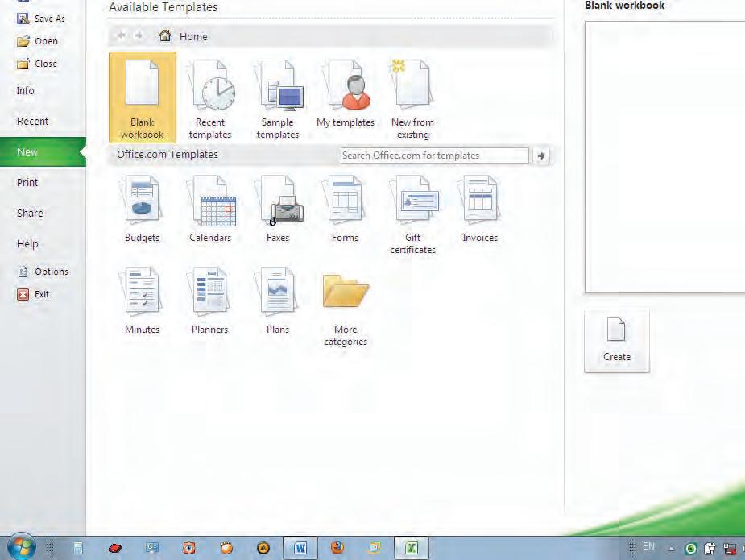Open the Windows Start menu
Viewport: 745px width, 560px height.
21,548
